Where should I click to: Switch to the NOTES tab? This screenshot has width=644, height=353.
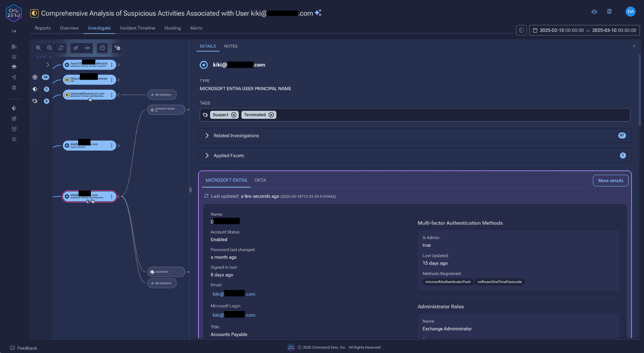pos(231,46)
